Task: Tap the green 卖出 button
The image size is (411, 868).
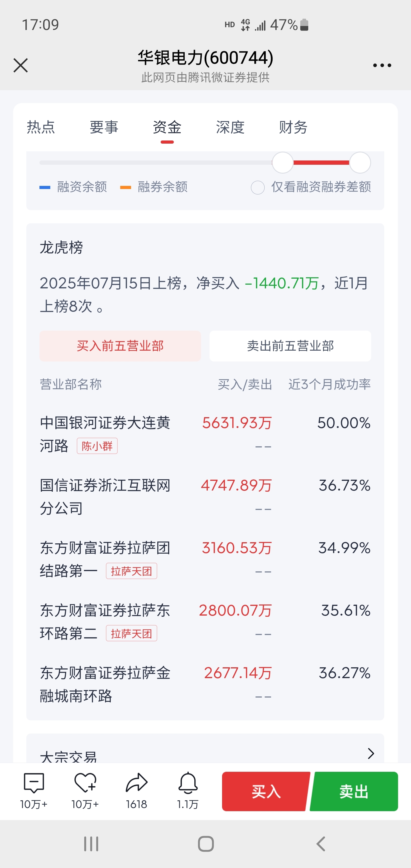Action: pyautogui.click(x=354, y=791)
